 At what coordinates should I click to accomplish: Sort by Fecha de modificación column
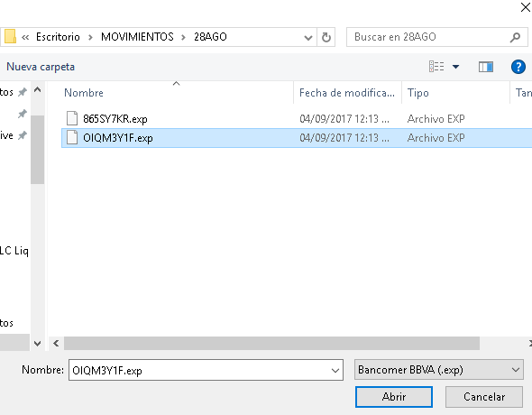347,93
